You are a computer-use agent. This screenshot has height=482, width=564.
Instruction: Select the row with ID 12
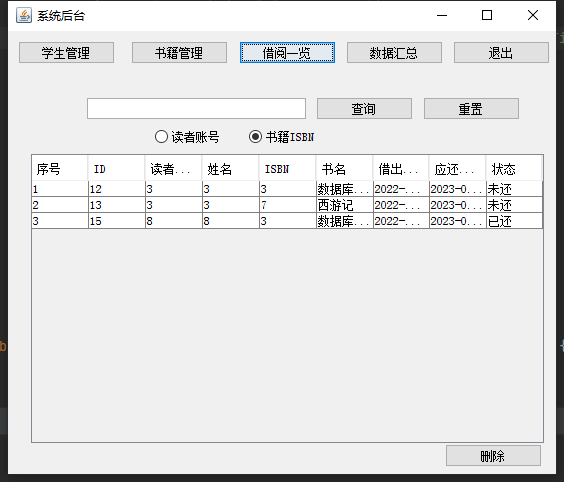point(287,189)
